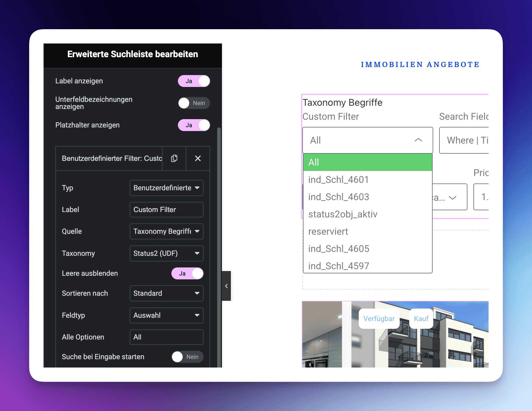Click the Kauf tag on property image

click(421, 319)
